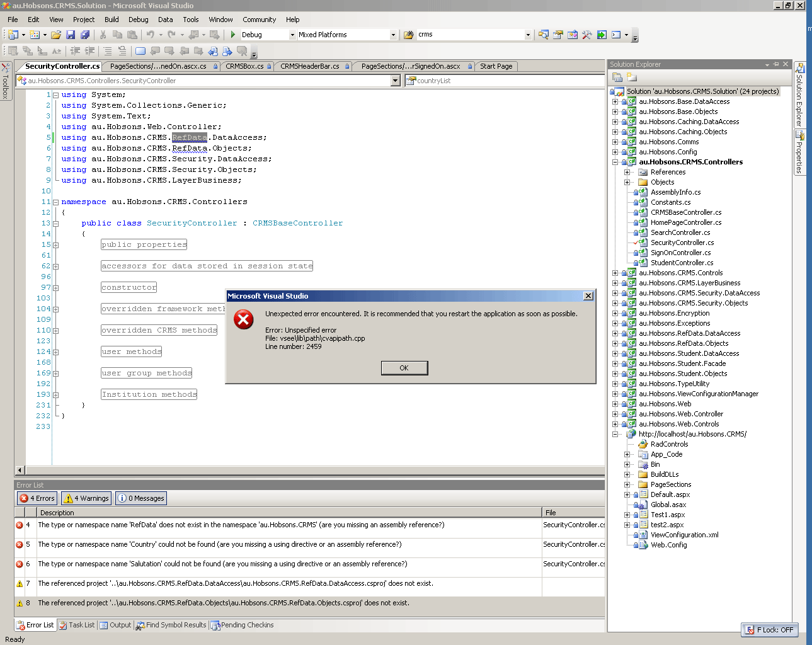Start debugging with the green play icon

point(233,35)
